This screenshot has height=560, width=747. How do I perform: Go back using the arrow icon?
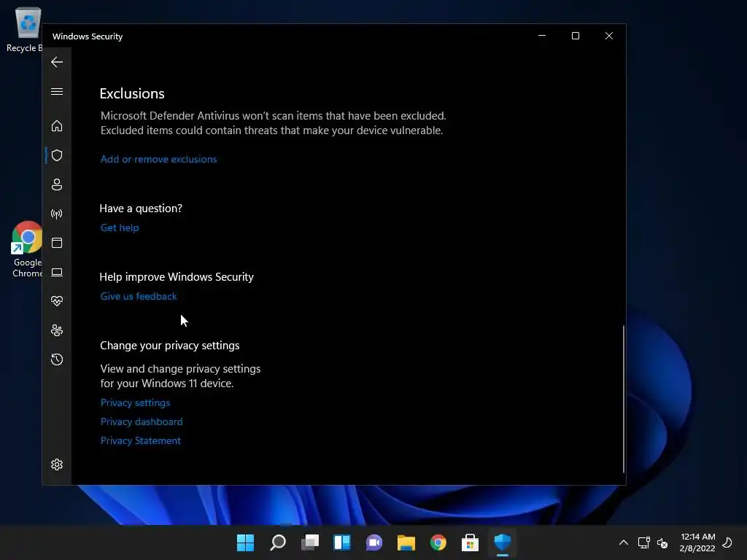coord(57,62)
